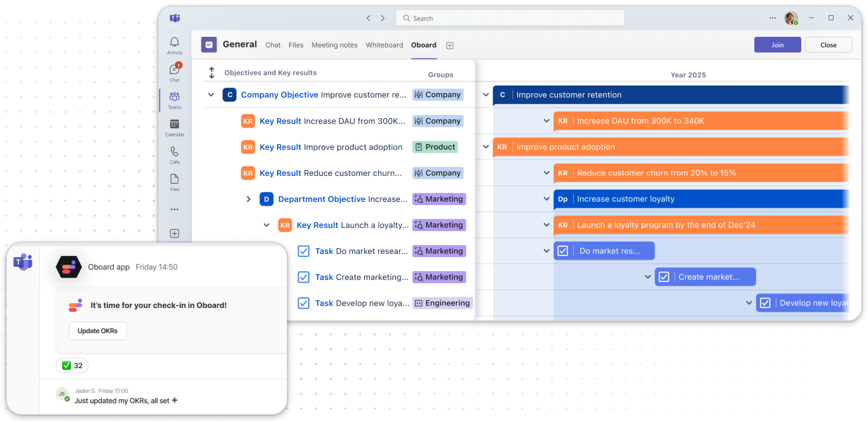
Task: Click the C badge of Company Objective row
Action: [229, 95]
